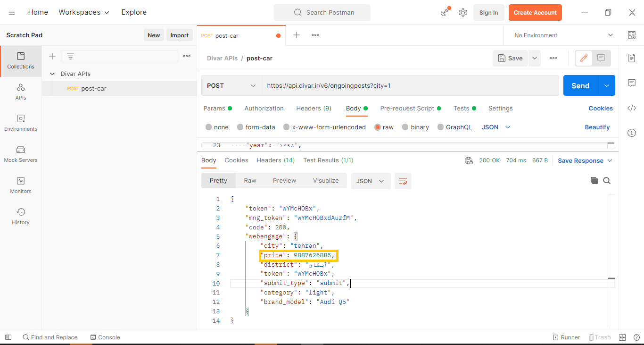Open request three-dot options beside Save
The width and height of the screenshot is (644, 345).
tap(553, 58)
